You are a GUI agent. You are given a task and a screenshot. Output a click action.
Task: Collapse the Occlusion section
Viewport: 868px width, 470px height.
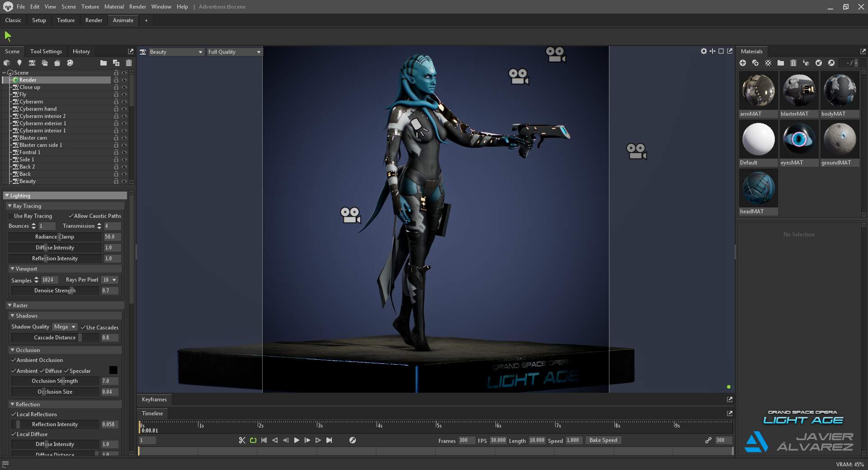(12, 350)
